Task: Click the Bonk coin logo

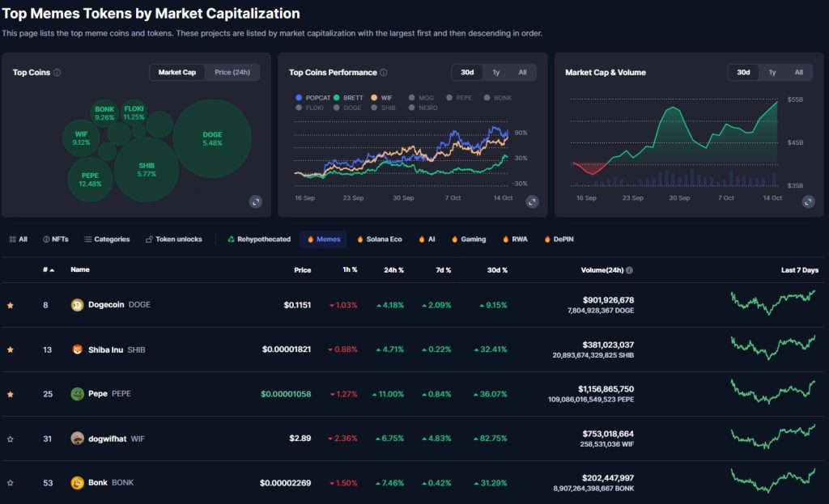Action: (x=77, y=483)
